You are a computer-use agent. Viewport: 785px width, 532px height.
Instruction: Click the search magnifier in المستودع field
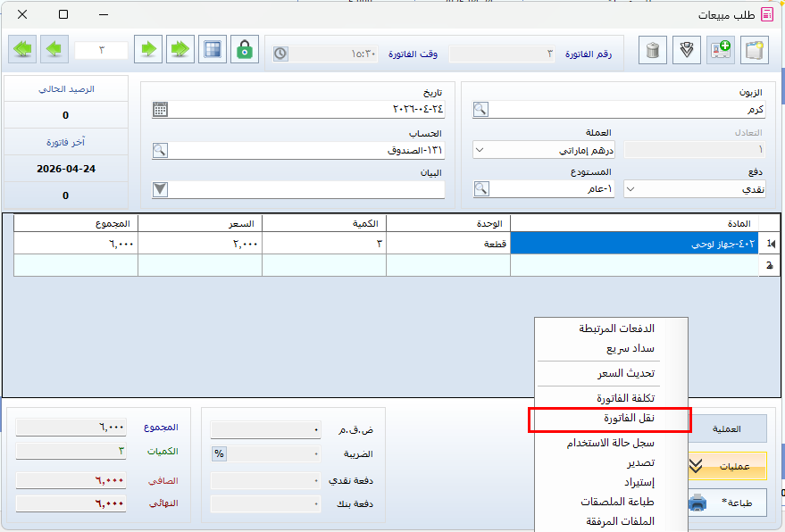480,188
